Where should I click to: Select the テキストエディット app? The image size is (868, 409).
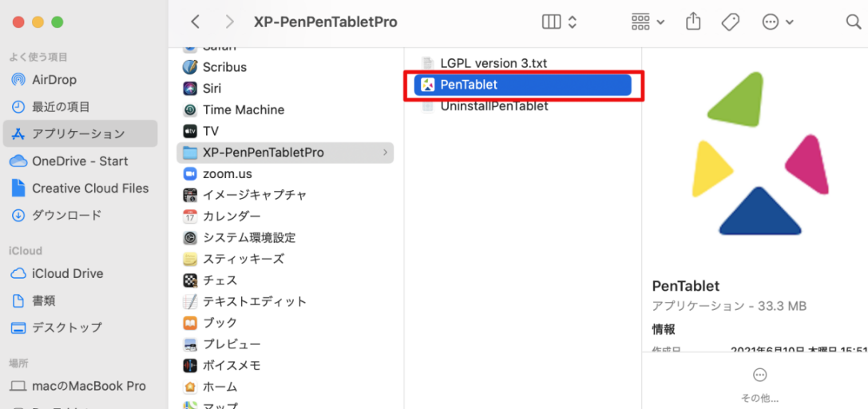tap(285, 302)
